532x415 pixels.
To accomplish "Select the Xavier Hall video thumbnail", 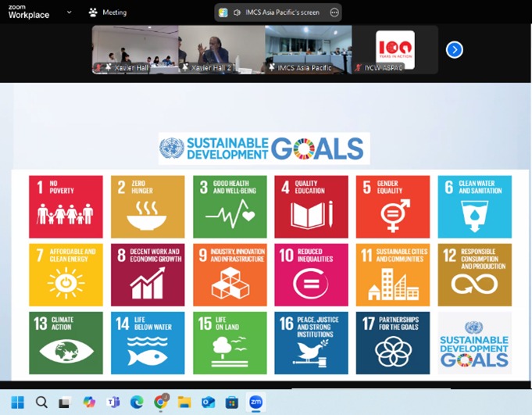I will pyautogui.click(x=135, y=49).
